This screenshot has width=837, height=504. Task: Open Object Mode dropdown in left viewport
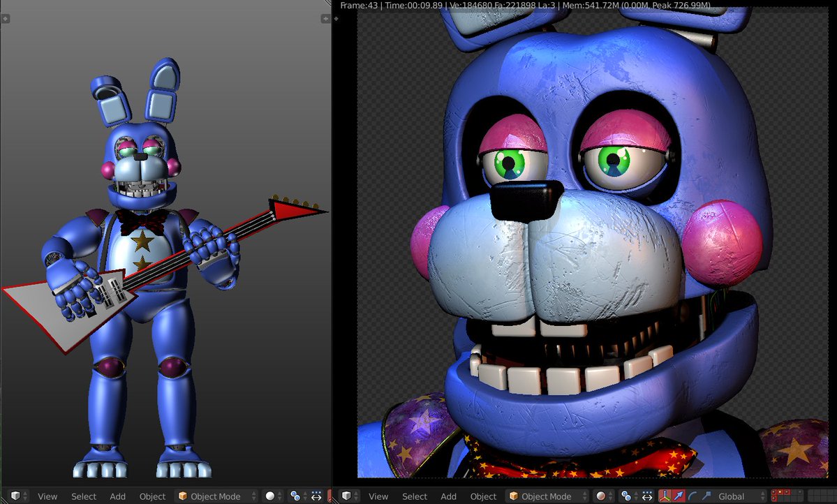tap(216, 496)
